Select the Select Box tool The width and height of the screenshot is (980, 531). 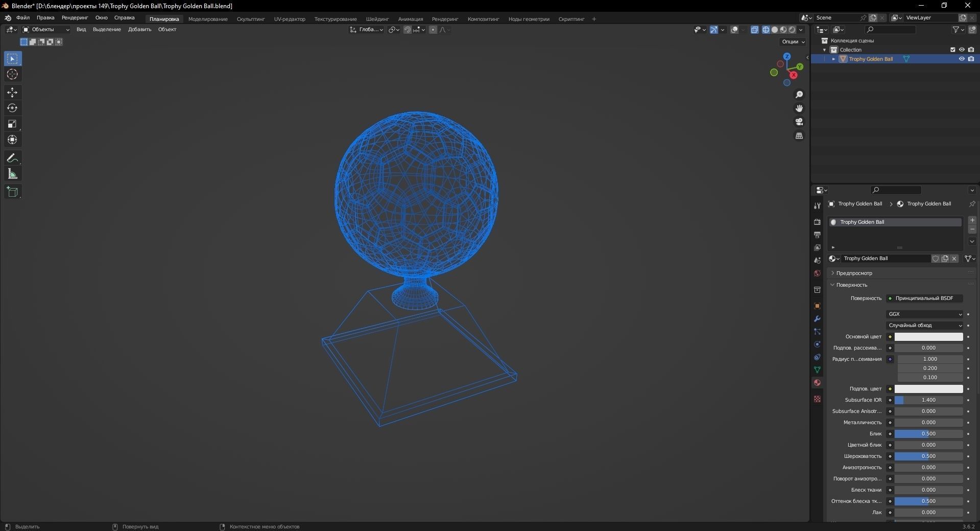[12, 59]
